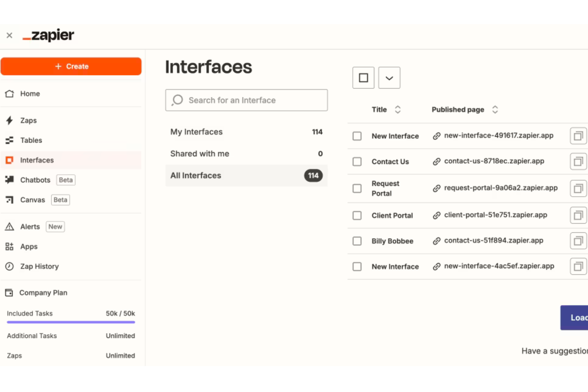The image size is (588, 392).
Task: Select Interfaces in the sidebar
Action: coord(71,160)
